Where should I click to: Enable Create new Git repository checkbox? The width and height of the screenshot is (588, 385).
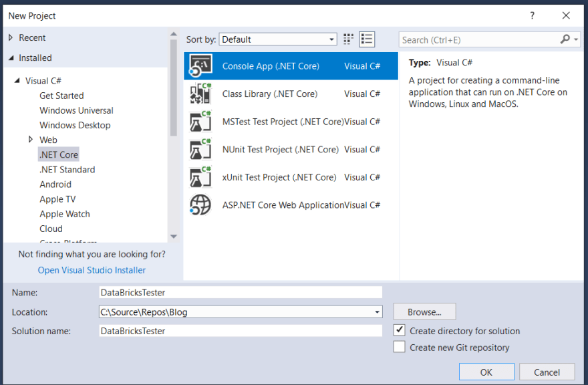coord(400,347)
